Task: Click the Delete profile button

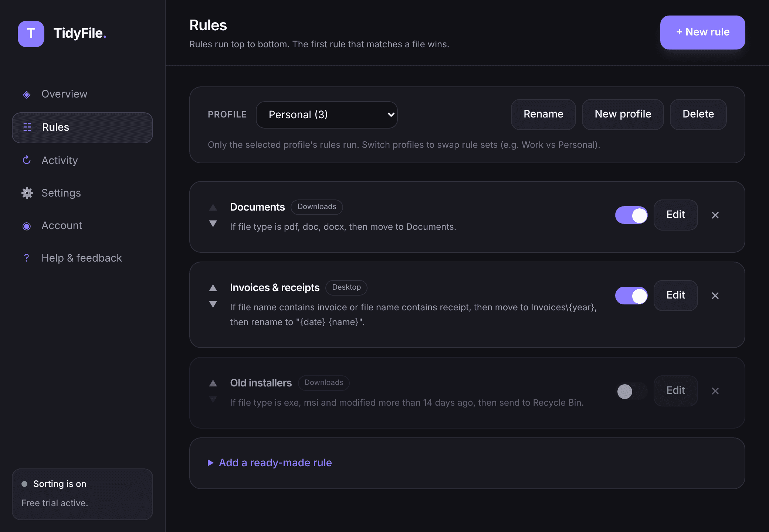Action: 698,114
